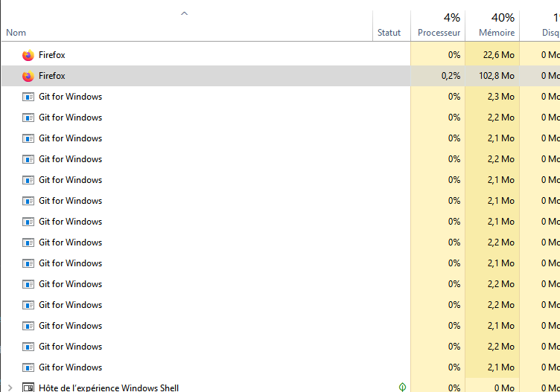The width and height of the screenshot is (560, 392).
Task: Click the 0,2% processor usage cell
Action: coord(438,76)
